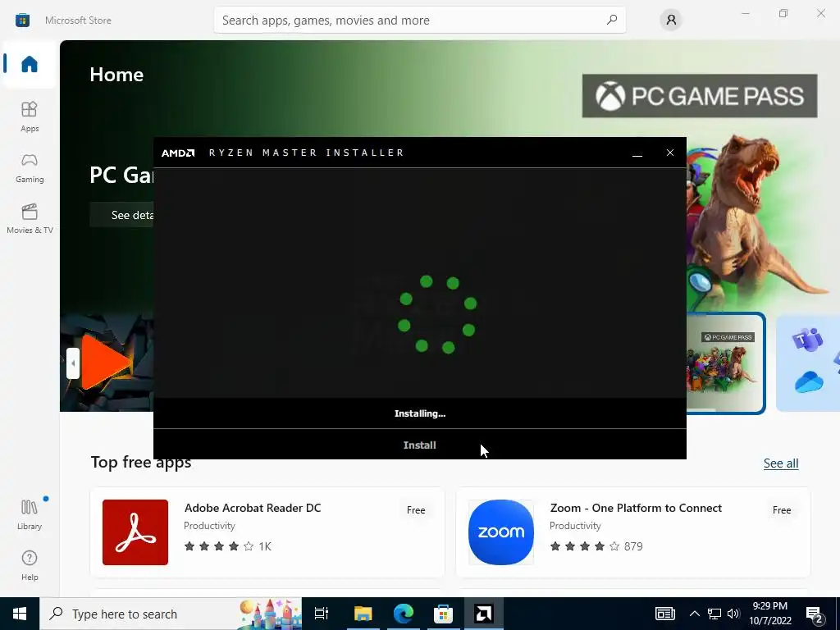This screenshot has width=840, height=630.
Task: Minimize the Ryzen Master Installer window
Action: pyautogui.click(x=637, y=153)
